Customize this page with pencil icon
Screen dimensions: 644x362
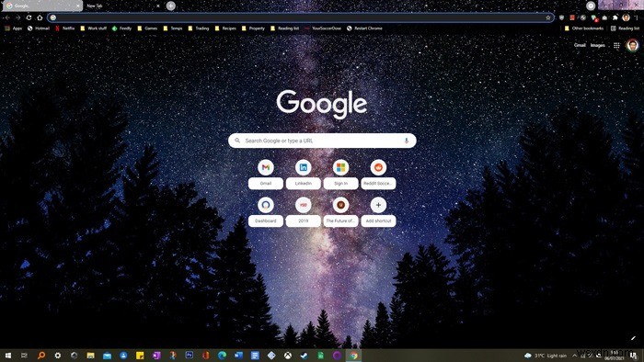click(633, 338)
